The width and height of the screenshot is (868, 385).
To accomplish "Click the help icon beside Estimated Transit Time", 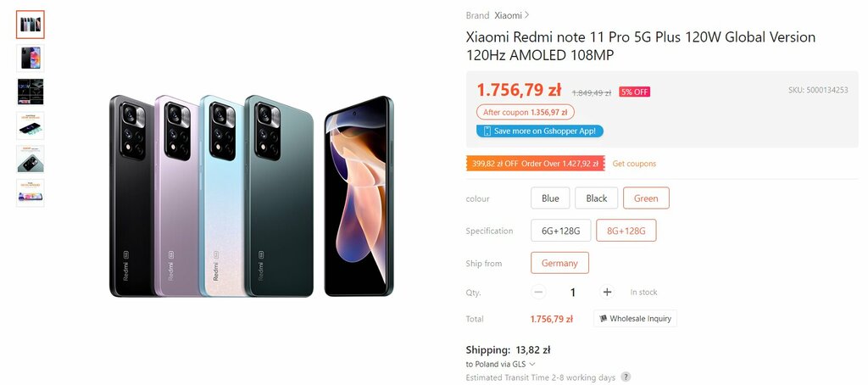I will coord(626,377).
